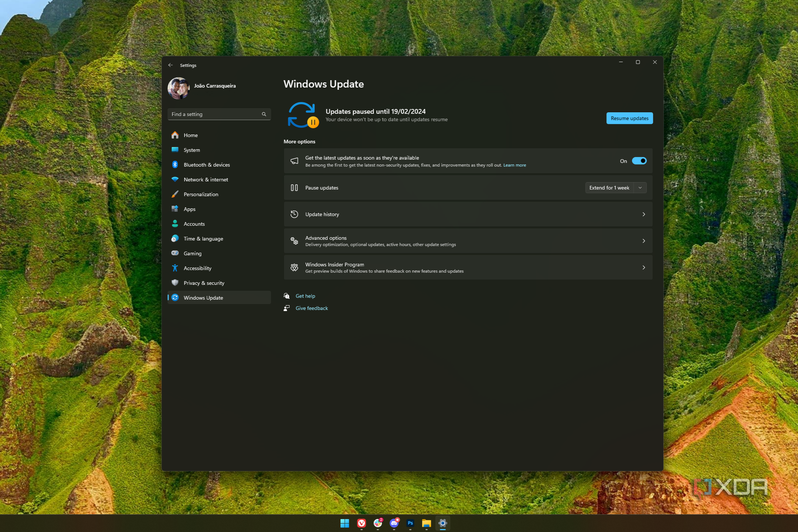The height and width of the screenshot is (532, 798).
Task: Click the Privacy & security shield icon
Action: coord(175,283)
